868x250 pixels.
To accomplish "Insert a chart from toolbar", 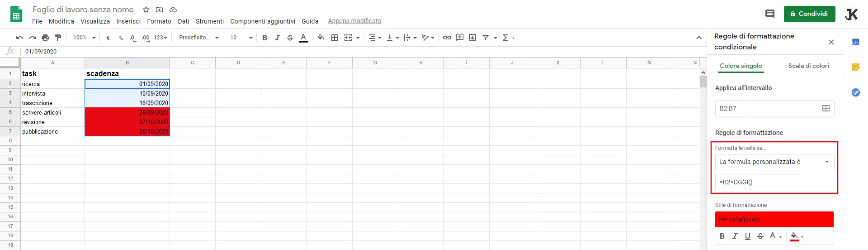I will pos(472,38).
